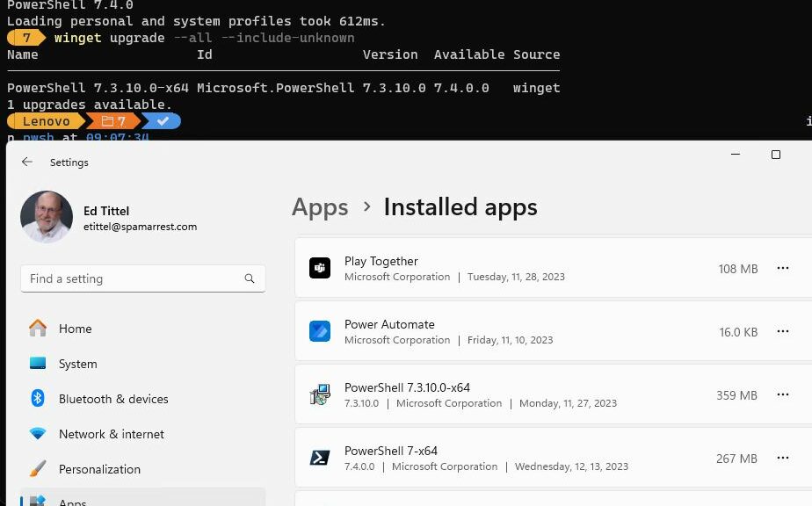The width and height of the screenshot is (812, 506).
Task: Click etittel@spamarrest.com email text
Action: (140, 227)
